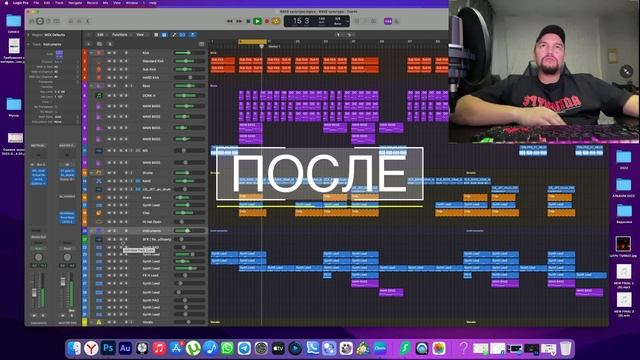Toggle the yellow Cycle button in transport
The width and height of the screenshot is (640, 360).
pos(276,21)
